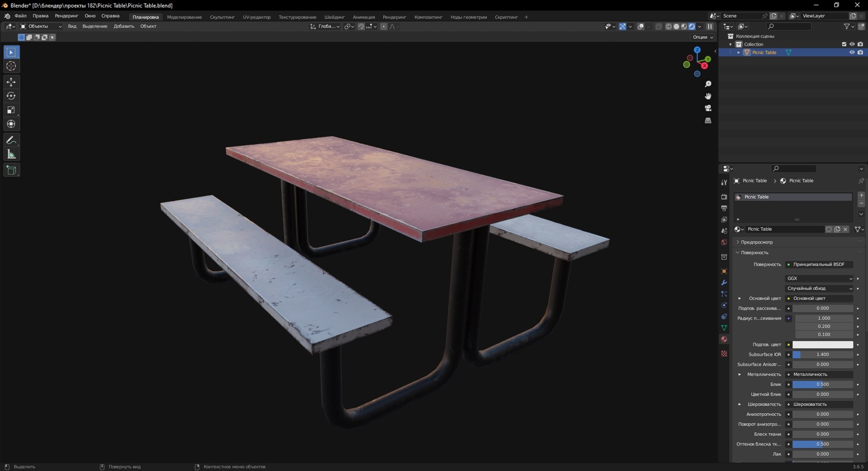
Task: Open the Рендеринг menu in top bar
Action: (66, 16)
